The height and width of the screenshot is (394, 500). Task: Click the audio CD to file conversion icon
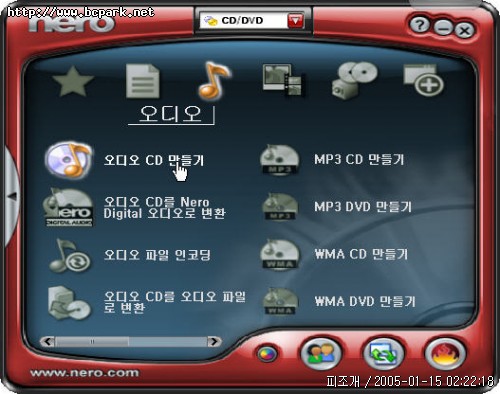(x=69, y=303)
